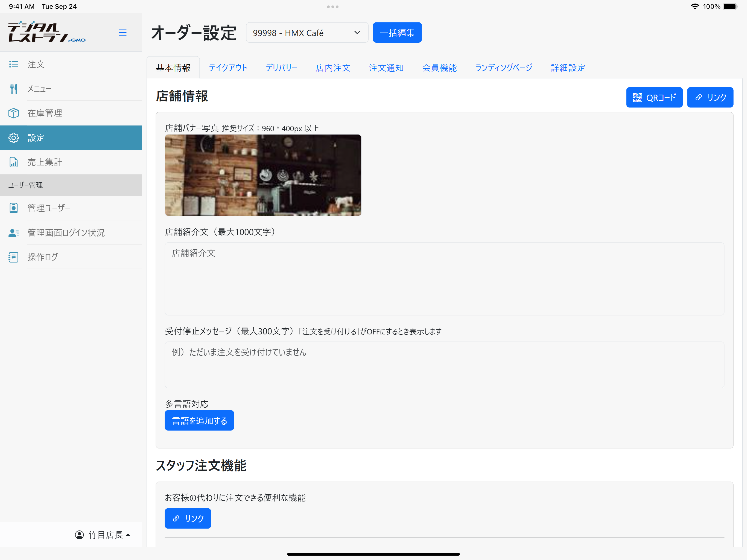Select the 基本情報 tab
Screen dimensions: 747x560
click(x=173, y=68)
